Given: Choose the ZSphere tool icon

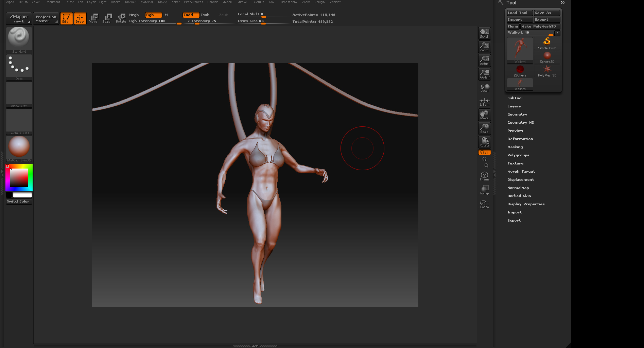Looking at the screenshot, I should [x=520, y=71].
